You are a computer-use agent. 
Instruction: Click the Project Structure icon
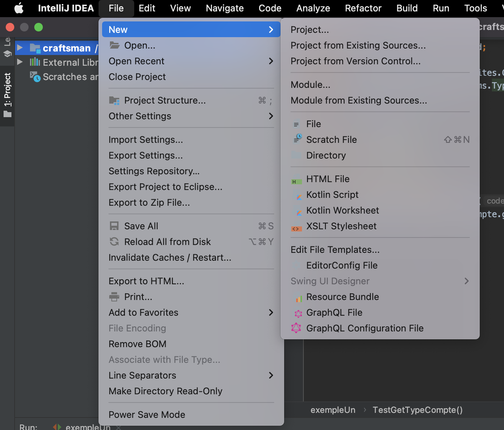[x=114, y=100]
